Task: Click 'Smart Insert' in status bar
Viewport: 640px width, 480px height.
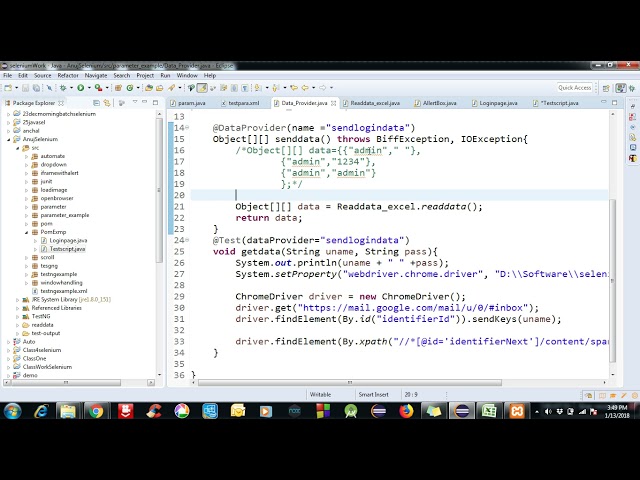Action: (373, 395)
